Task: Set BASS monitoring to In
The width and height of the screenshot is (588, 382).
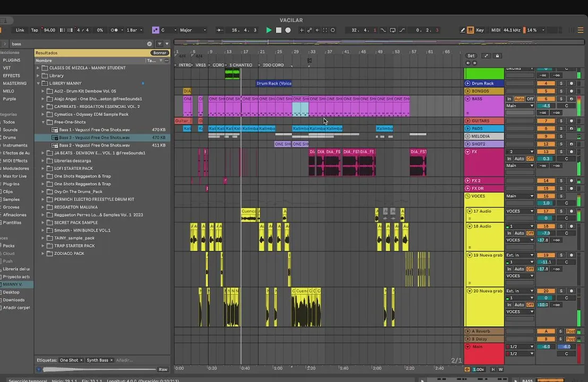Action: coord(509,99)
